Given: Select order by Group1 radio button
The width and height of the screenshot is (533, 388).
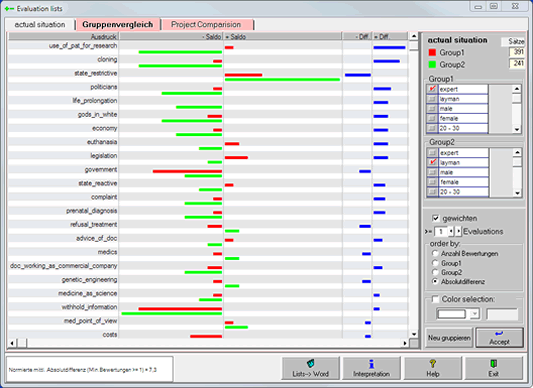Looking at the screenshot, I should pos(435,263).
